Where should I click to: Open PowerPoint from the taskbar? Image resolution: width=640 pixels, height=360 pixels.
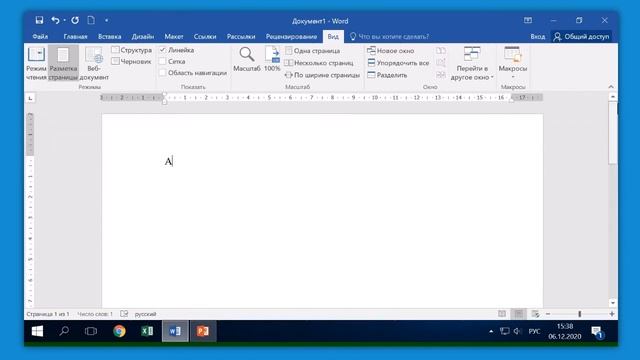(x=203, y=331)
